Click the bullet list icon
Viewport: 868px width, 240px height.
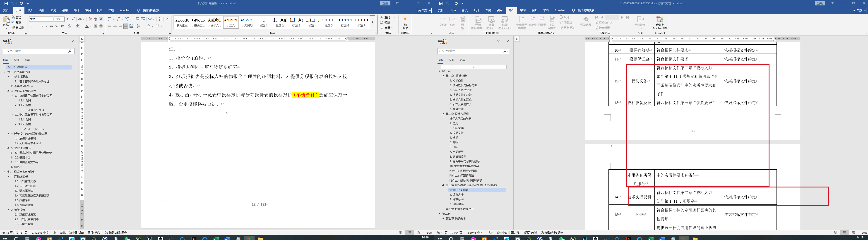110,19
